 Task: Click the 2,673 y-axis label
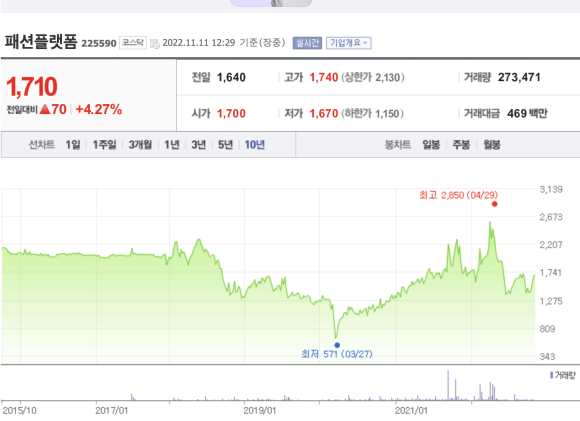coord(551,217)
